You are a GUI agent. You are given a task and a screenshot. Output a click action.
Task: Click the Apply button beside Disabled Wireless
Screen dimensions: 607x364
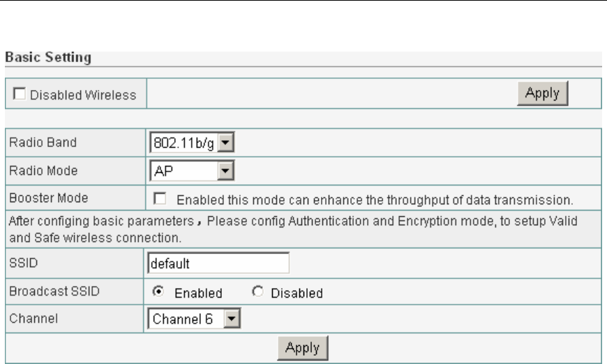tap(542, 93)
